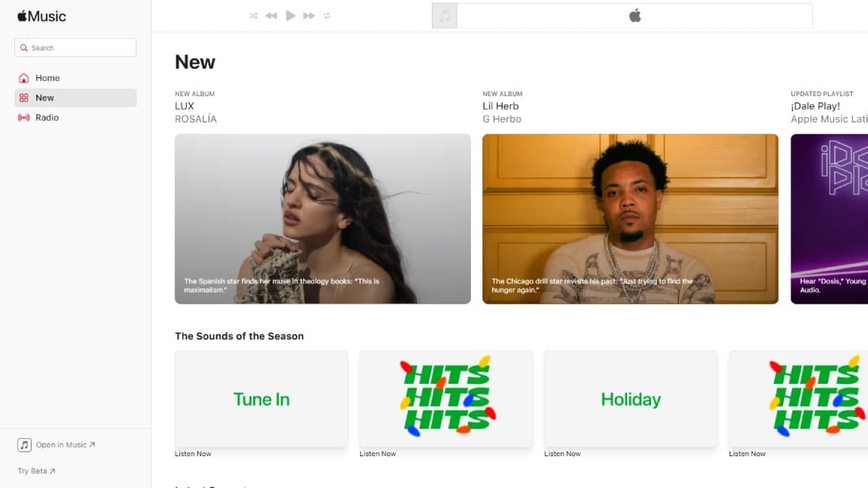This screenshot has width=868, height=488.
Task: Toggle repeat mode
Action: pyautogui.click(x=327, y=15)
